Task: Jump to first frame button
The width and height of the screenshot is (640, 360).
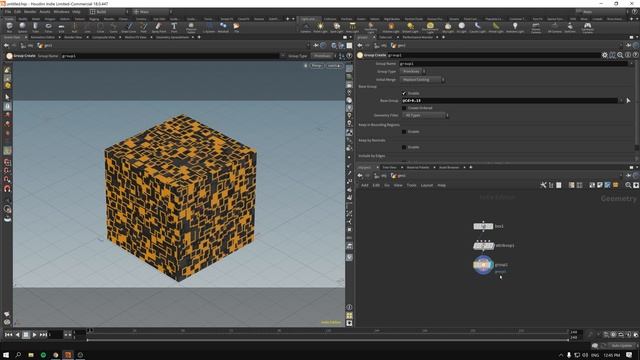Action: [x=9, y=335]
